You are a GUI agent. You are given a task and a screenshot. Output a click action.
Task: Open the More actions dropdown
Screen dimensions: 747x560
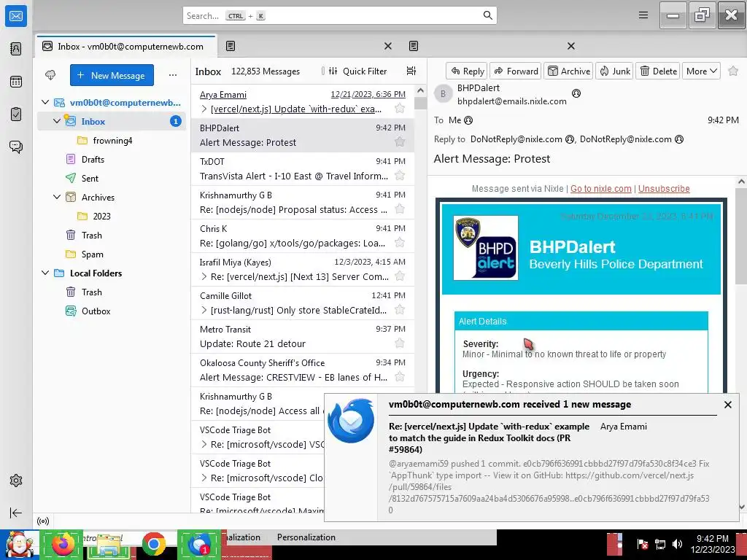701,71
